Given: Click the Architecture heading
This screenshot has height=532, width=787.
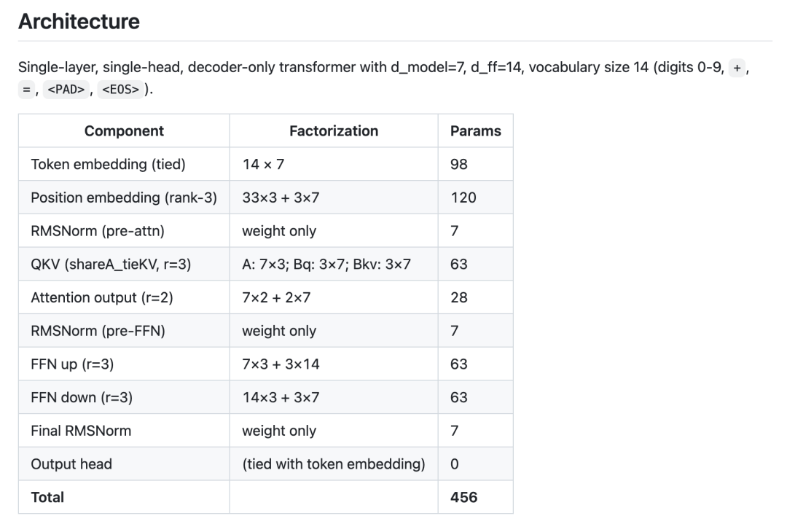Looking at the screenshot, I should coord(79,21).
